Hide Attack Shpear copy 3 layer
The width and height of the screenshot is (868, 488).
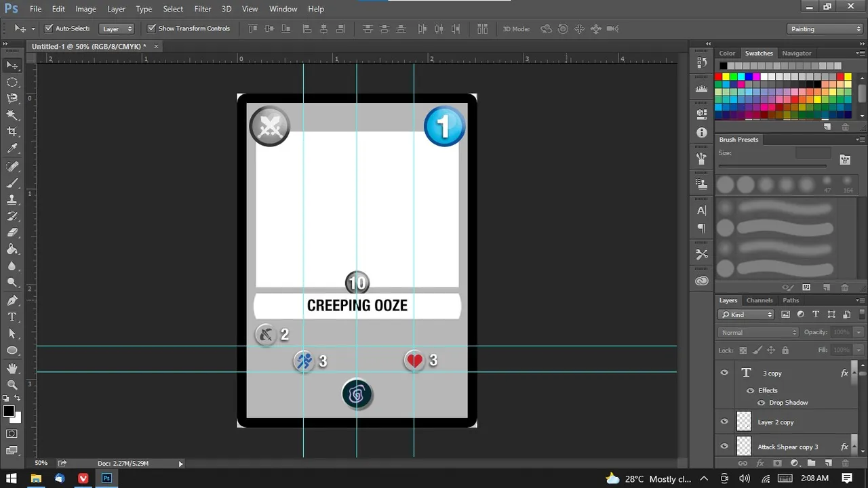click(x=724, y=447)
